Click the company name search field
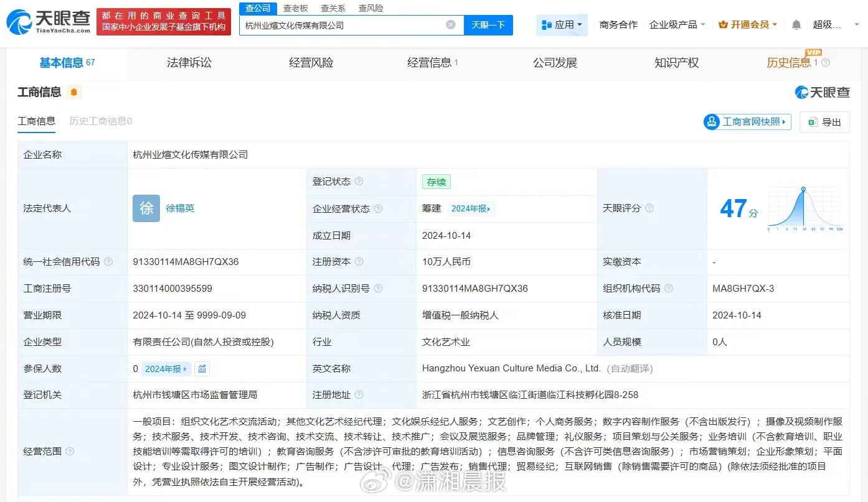The width and height of the screenshot is (868, 502). 342,25
